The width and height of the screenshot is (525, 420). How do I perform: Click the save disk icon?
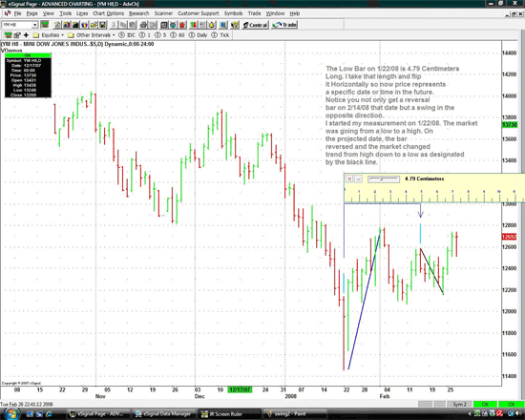(x=103, y=25)
